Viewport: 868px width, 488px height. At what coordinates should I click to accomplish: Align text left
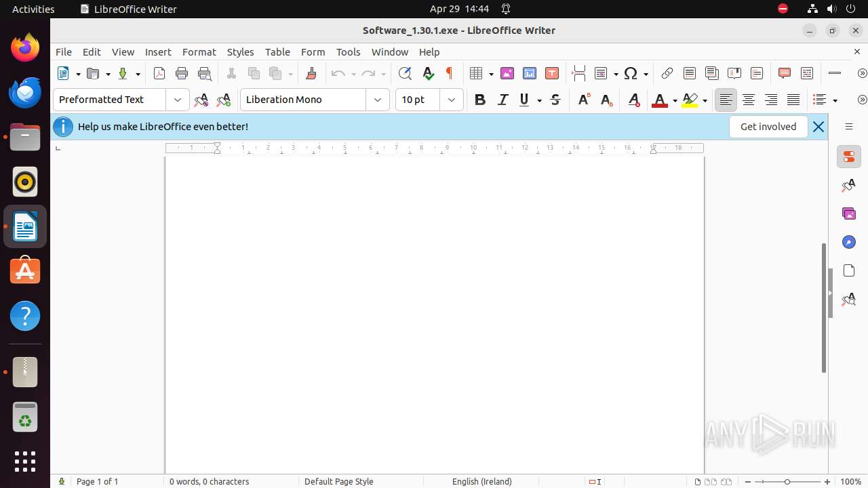point(726,100)
